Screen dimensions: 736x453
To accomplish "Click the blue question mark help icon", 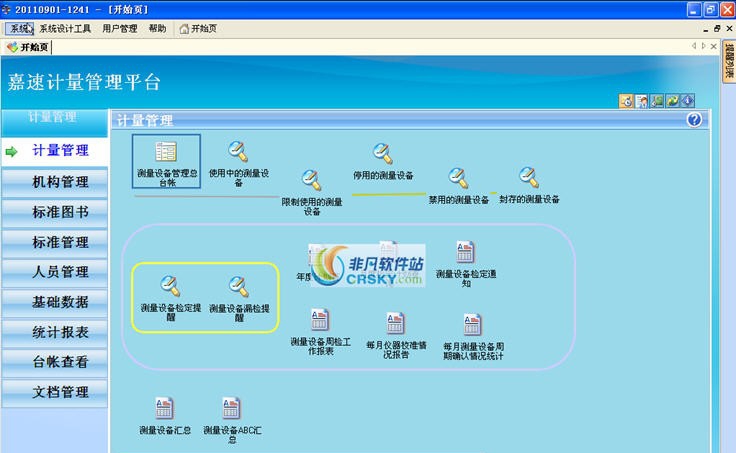I will pos(694,120).
